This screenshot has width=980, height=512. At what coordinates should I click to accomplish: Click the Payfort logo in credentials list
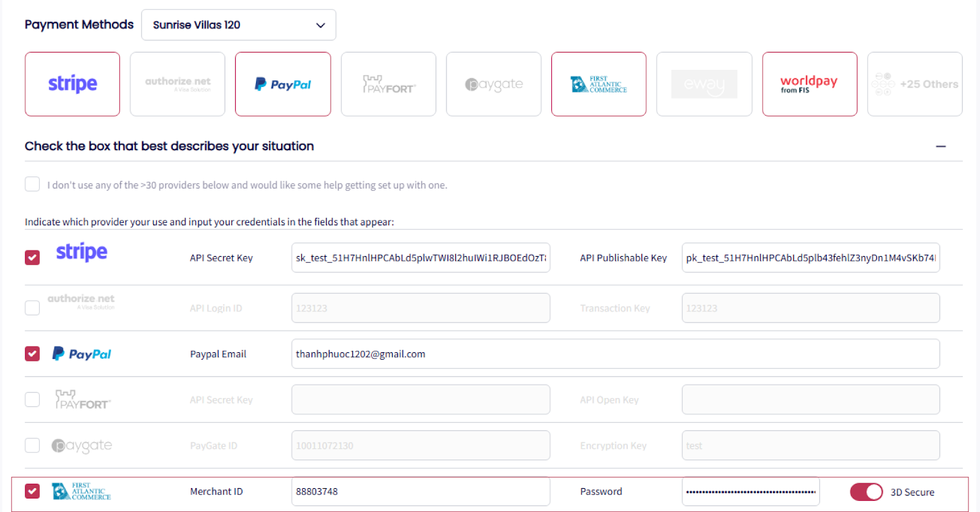pos(83,399)
